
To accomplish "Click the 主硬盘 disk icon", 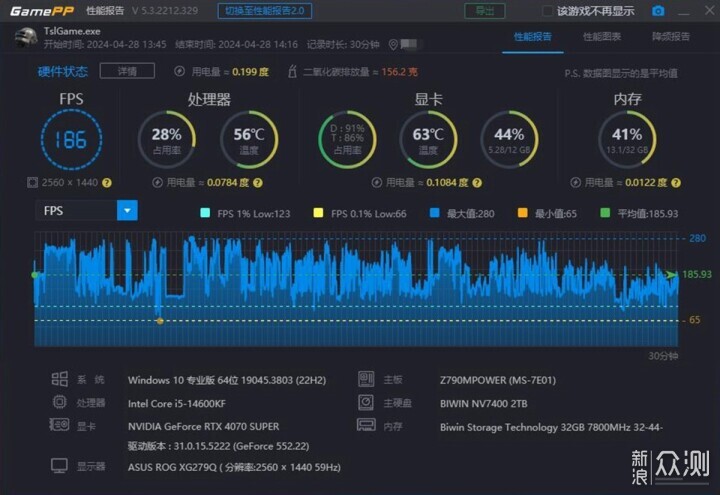I will point(366,402).
